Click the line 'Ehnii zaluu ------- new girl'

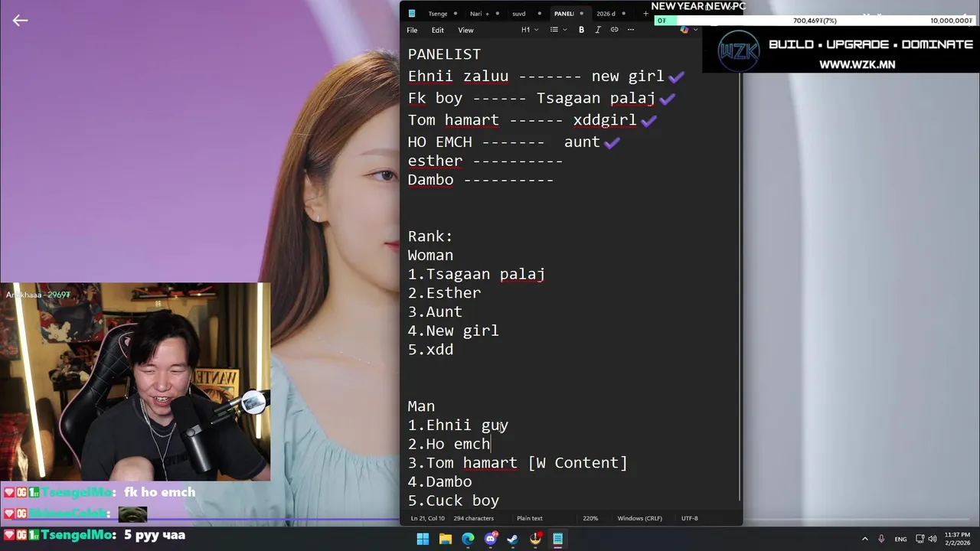click(536, 77)
